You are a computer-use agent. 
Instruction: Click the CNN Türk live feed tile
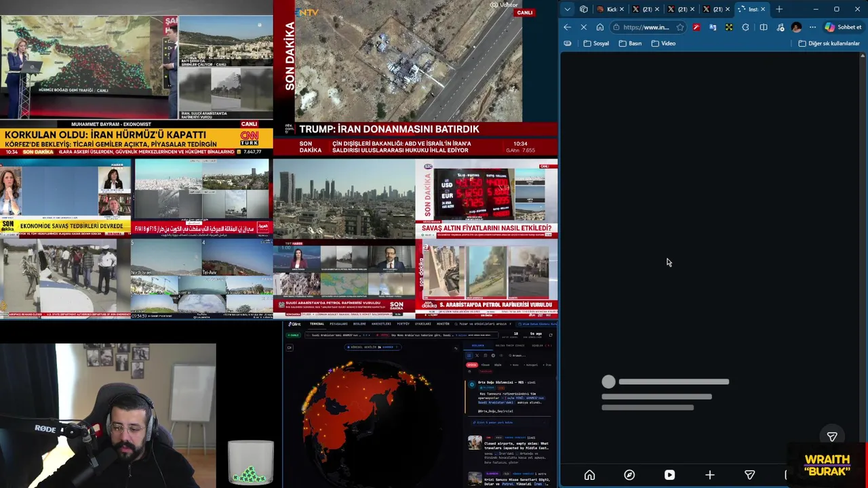(136, 78)
